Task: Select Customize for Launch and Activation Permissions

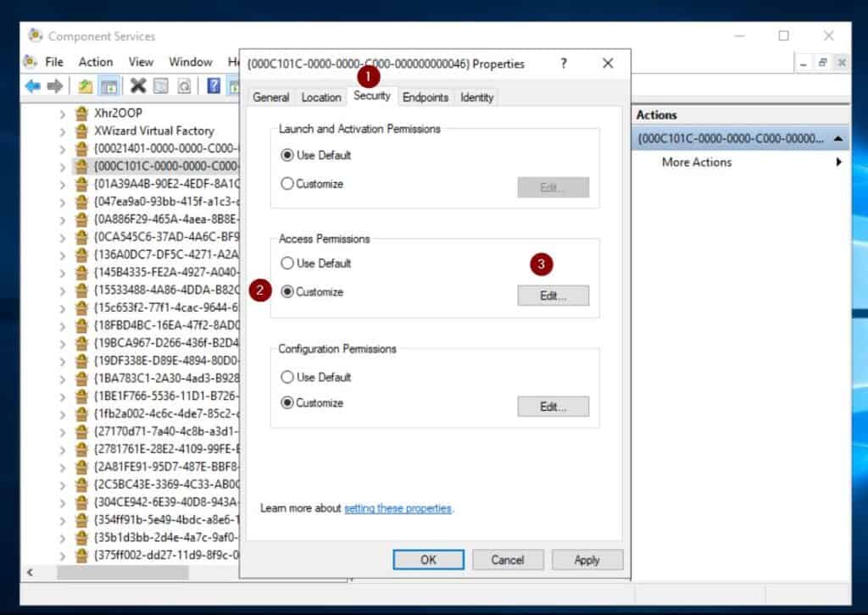Action: [x=287, y=184]
